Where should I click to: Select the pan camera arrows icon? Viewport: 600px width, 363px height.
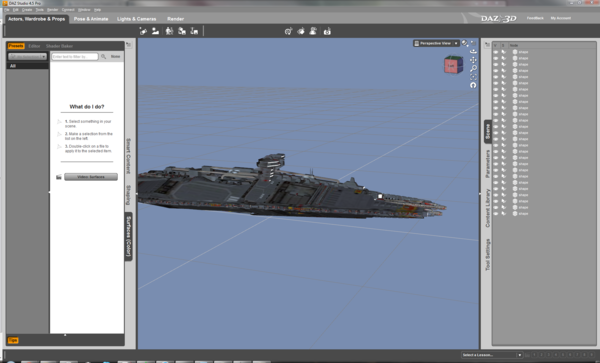(473, 60)
